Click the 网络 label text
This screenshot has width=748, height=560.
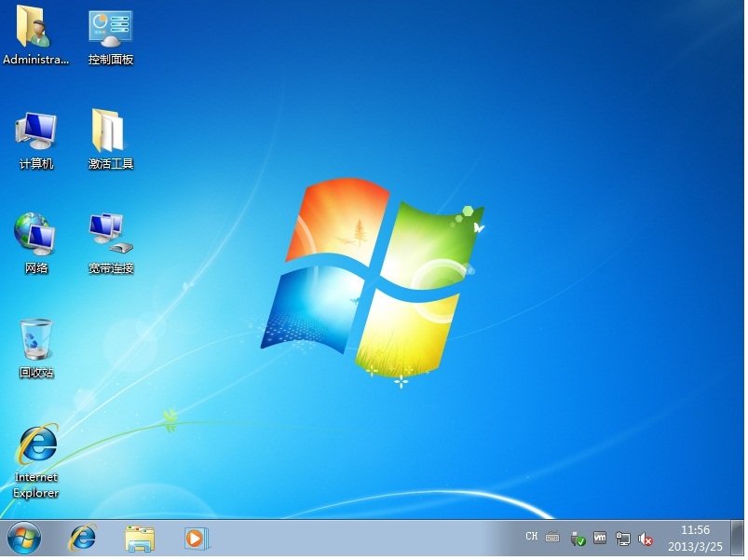point(36,268)
